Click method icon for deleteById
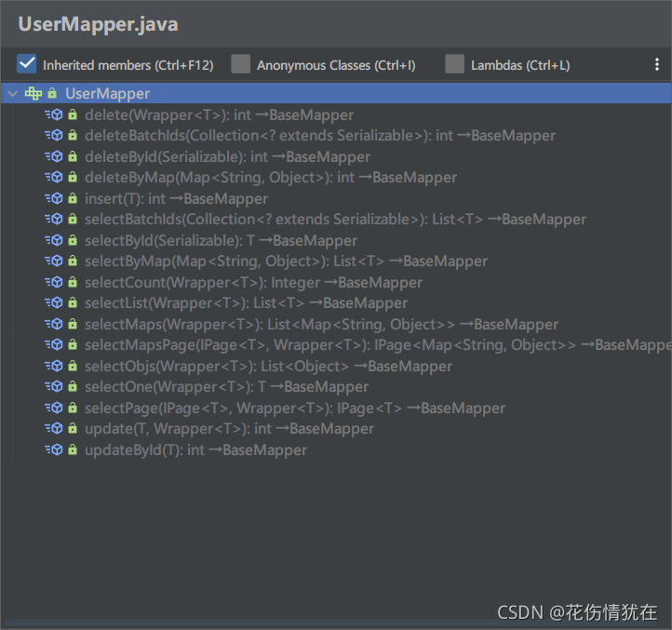The image size is (672, 630). pos(54,156)
